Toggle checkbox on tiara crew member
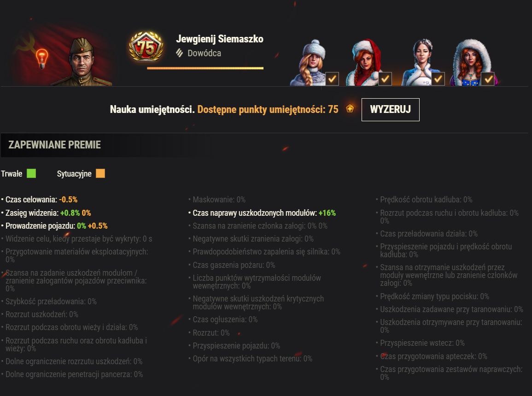Viewport: 532px width, 396px height. click(438, 79)
